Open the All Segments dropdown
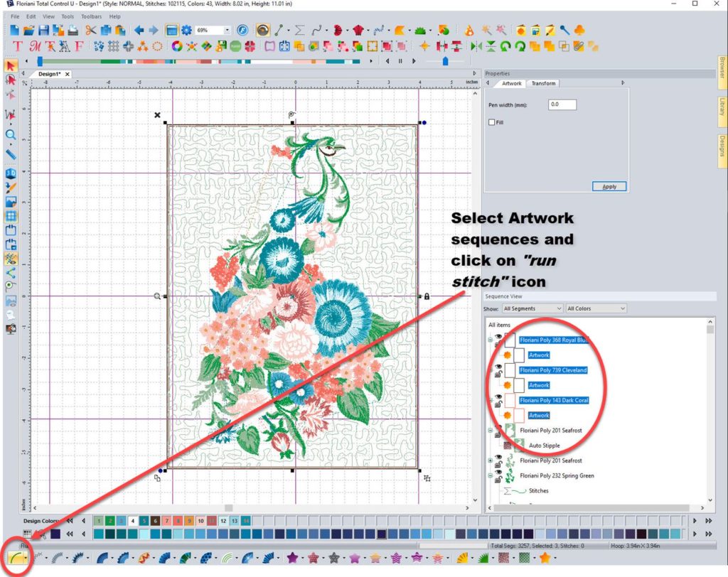This screenshot has width=728, height=577. (x=532, y=308)
